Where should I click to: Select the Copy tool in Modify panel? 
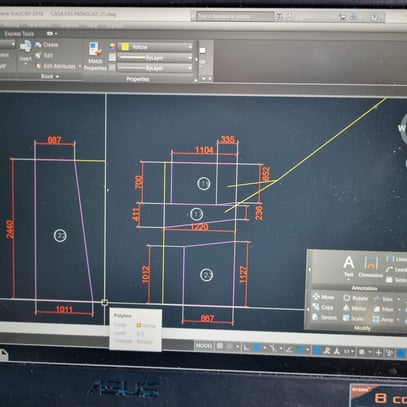[323, 307]
